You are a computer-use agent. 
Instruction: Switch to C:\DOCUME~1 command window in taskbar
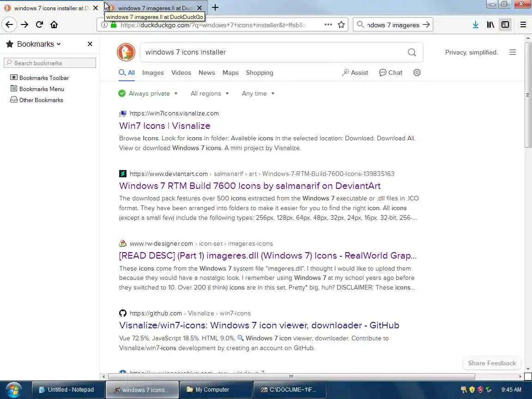pos(290,390)
